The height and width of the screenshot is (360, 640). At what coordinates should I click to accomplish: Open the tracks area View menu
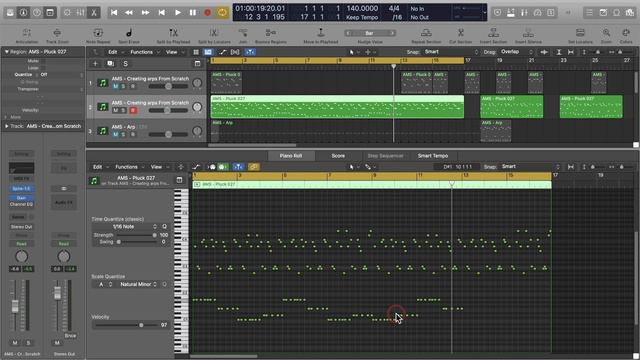tap(174, 52)
